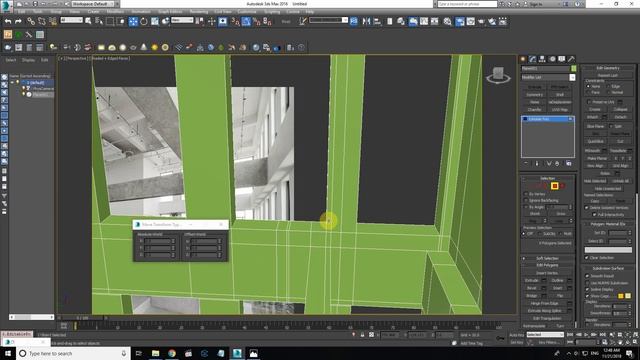The image size is (640, 360).
Task: Open reference coordinate system View dropdown
Action: [182, 20]
